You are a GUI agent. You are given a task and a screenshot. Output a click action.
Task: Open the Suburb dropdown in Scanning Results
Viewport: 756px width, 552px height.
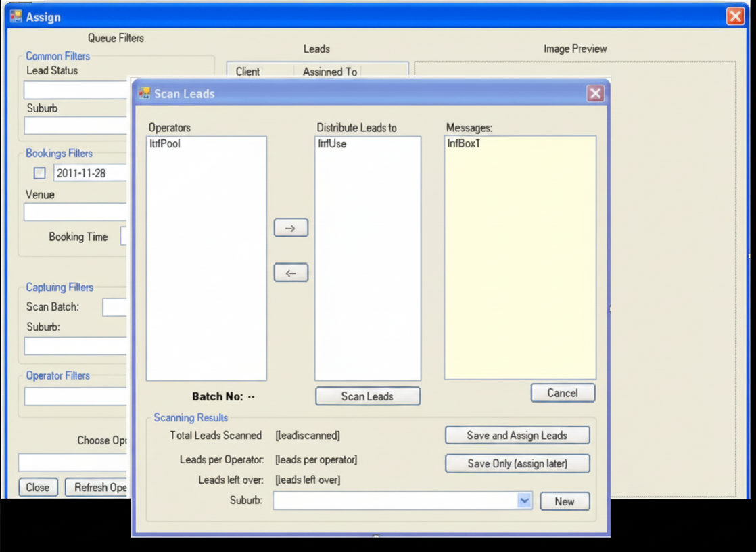point(525,501)
